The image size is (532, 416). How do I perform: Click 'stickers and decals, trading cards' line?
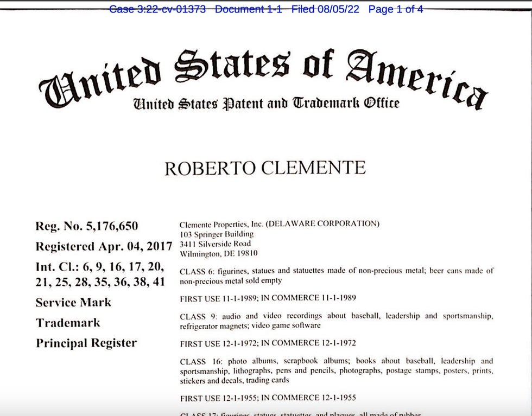pyautogui.click(x=235, y=380)
